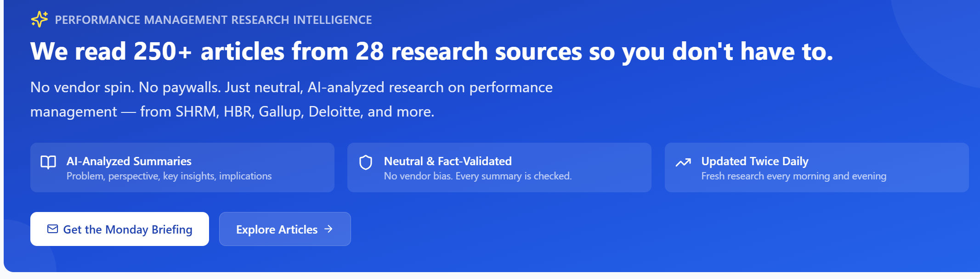Click the 'from SHRM, HBR, Gallup, Deloitte' line
The image size is (980, 279).
[x=232, y=112]
